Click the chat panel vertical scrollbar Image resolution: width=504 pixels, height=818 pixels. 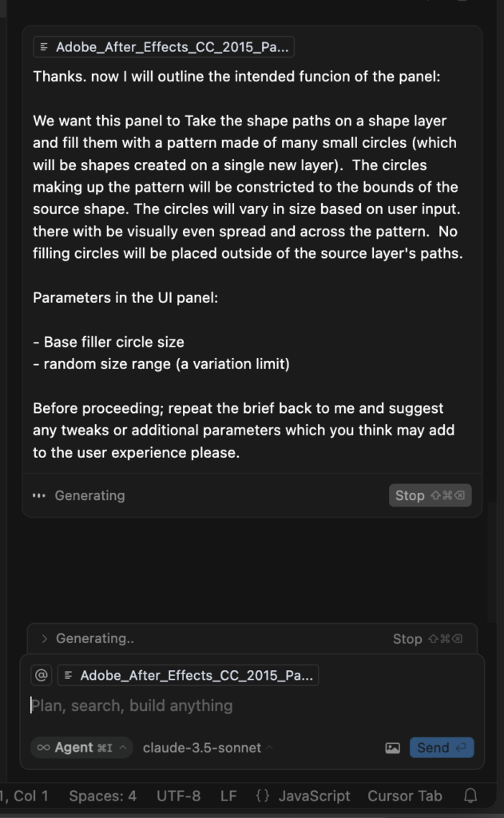(x=492, y=562)
